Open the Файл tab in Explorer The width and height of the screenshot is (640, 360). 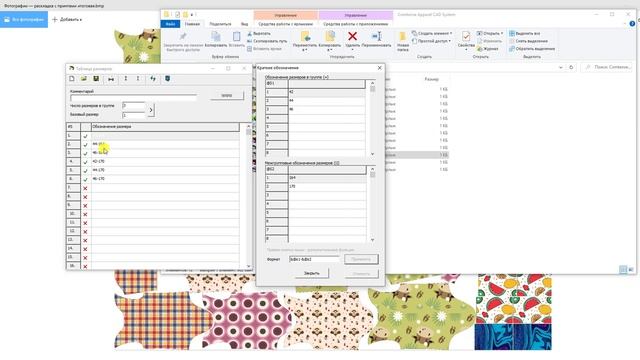point(170,24)
